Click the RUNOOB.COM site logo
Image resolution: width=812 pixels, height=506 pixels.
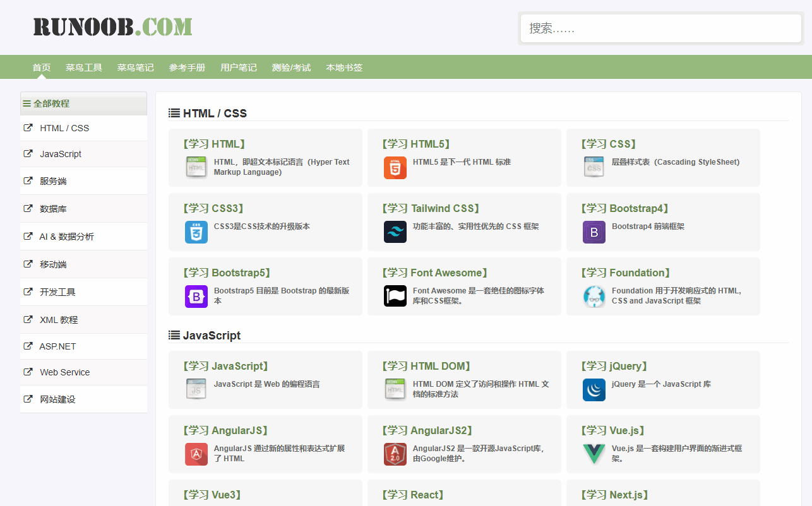tap(112, 26)
